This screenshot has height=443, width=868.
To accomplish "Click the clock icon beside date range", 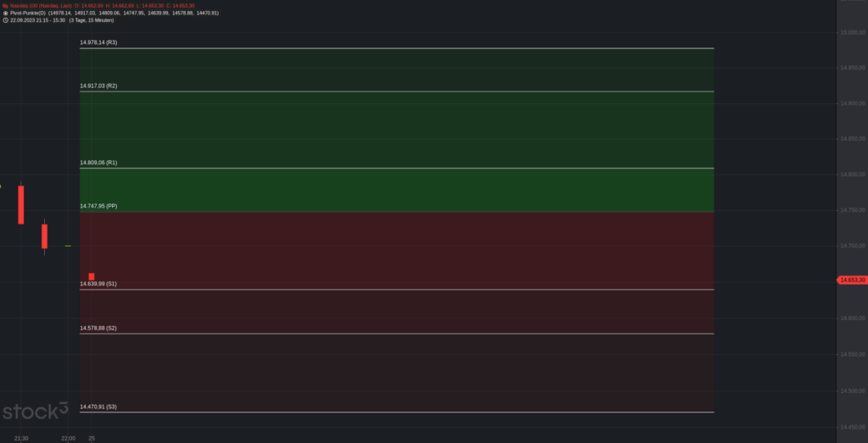I will click(5, 20).
